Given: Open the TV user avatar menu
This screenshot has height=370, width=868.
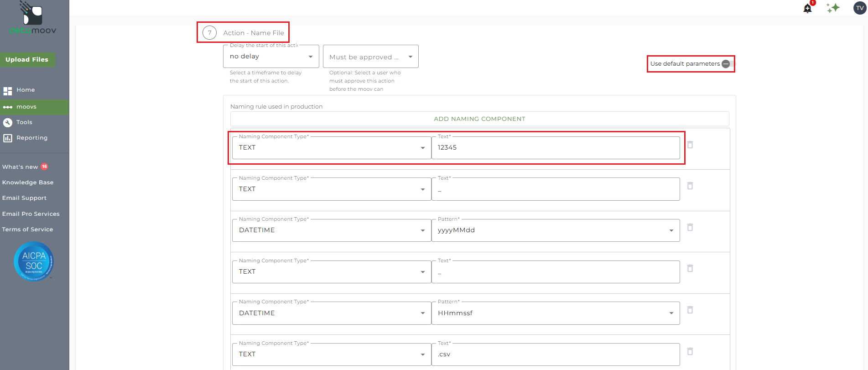Looking at the screenshot, I should (860, 8).
